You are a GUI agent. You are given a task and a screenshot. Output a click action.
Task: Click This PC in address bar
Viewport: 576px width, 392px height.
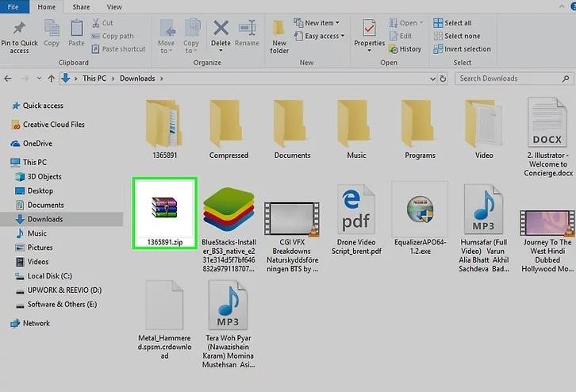point(94,79)
